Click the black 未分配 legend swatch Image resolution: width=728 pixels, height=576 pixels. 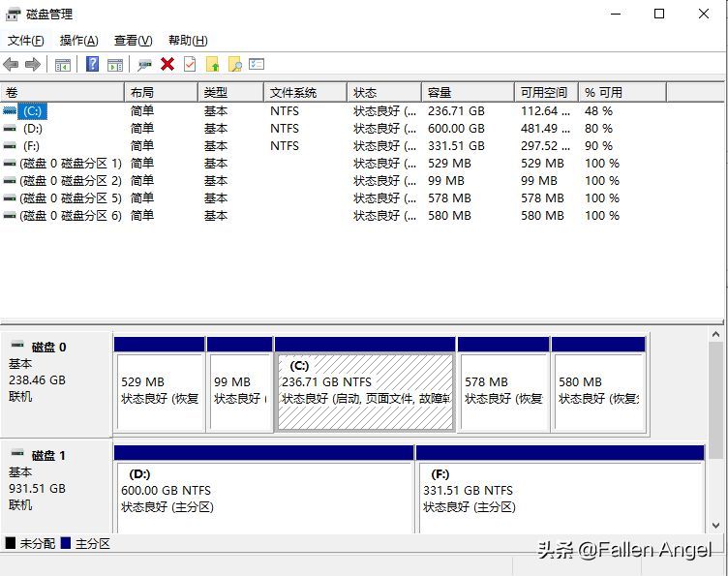pyautogui.click(x=11, y=543)
